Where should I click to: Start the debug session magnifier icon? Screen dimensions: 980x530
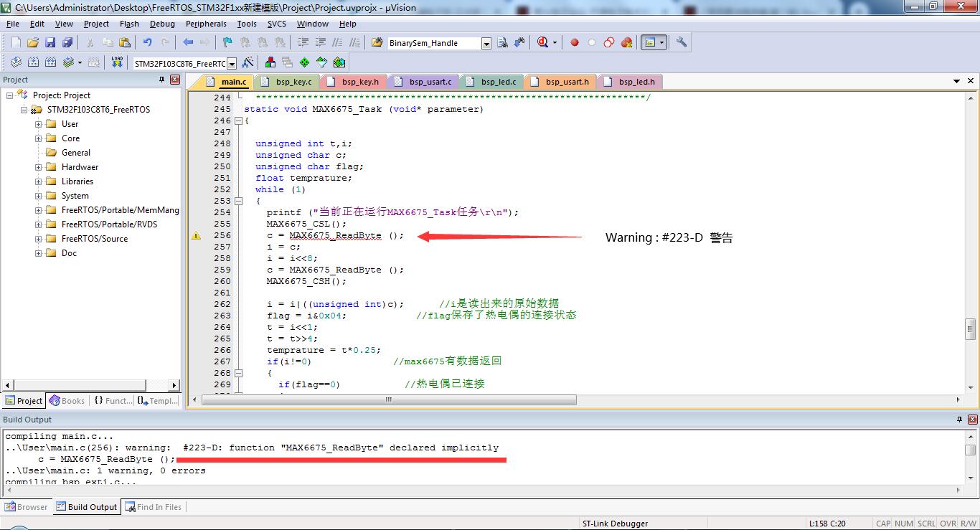click(543, 43)
